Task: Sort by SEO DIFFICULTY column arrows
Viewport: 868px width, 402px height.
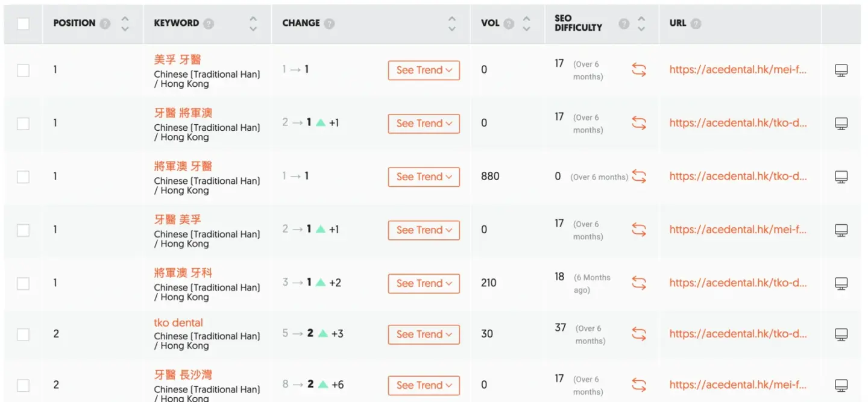Action: pos(641,24)
